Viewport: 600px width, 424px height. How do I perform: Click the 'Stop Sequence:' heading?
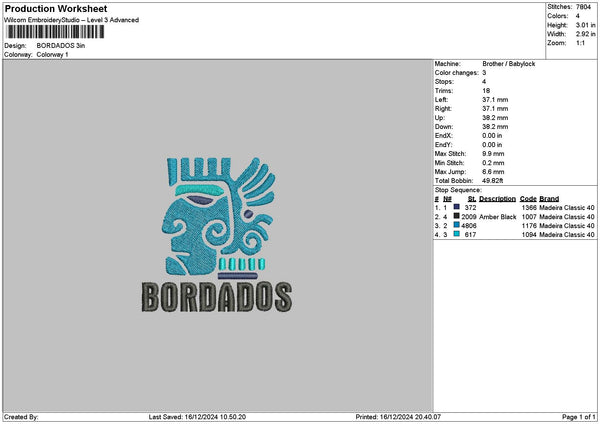tap(458, 190)
